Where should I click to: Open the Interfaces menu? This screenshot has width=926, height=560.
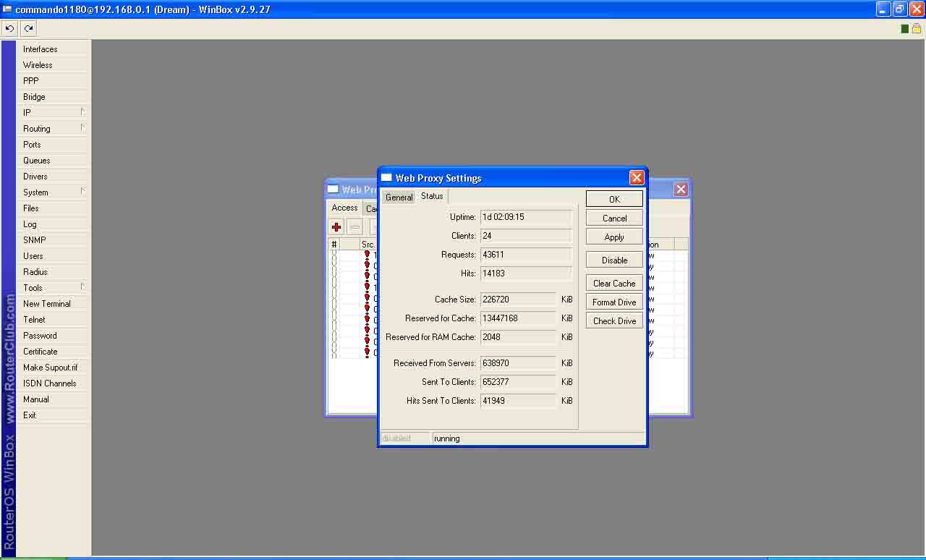pos(53,48)
